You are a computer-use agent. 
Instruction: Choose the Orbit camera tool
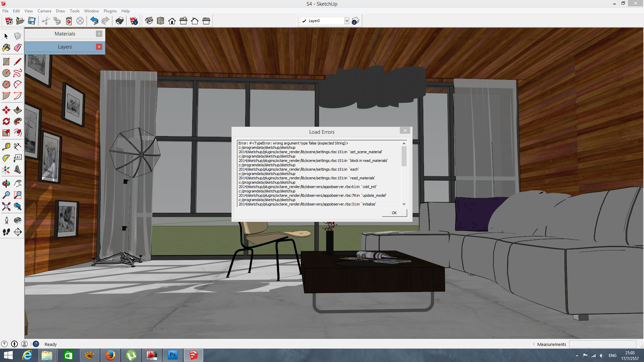pos(6,183)
